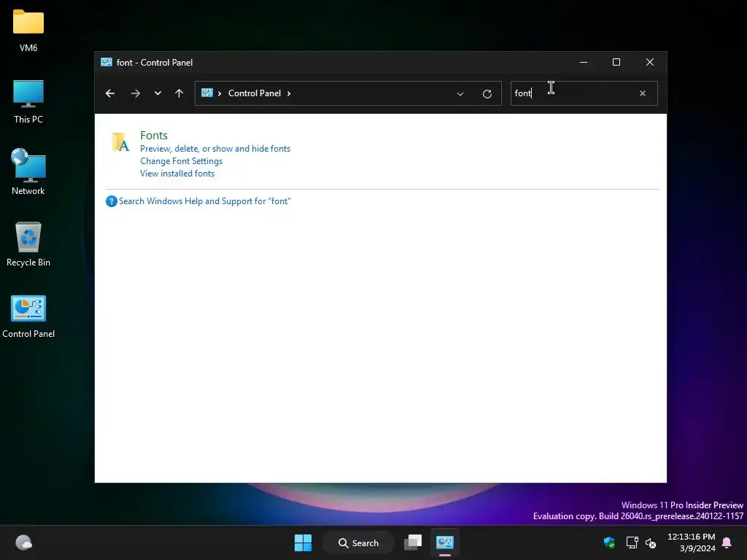The width and height of the screenshot is (747, 560).
Task: Select This PC desktop icon
Action: click(x=28, y=101)
